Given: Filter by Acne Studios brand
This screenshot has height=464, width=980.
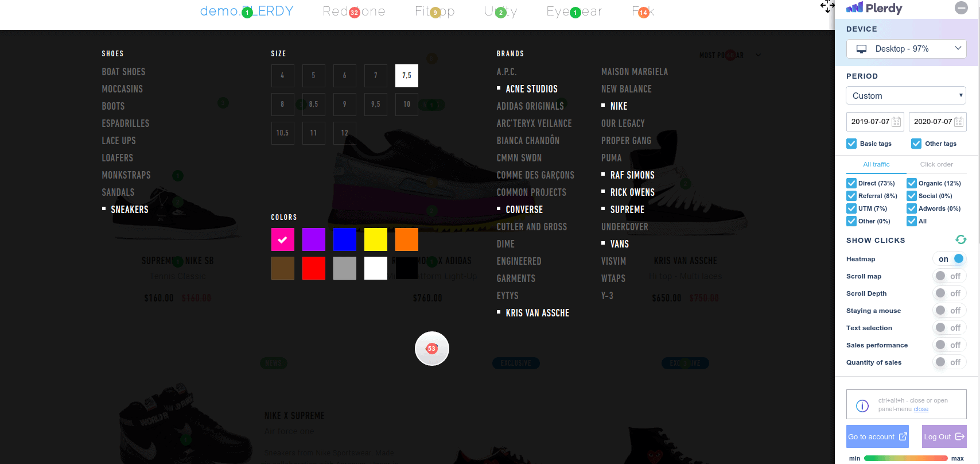Looking at the screenshot, I should 531,89.
